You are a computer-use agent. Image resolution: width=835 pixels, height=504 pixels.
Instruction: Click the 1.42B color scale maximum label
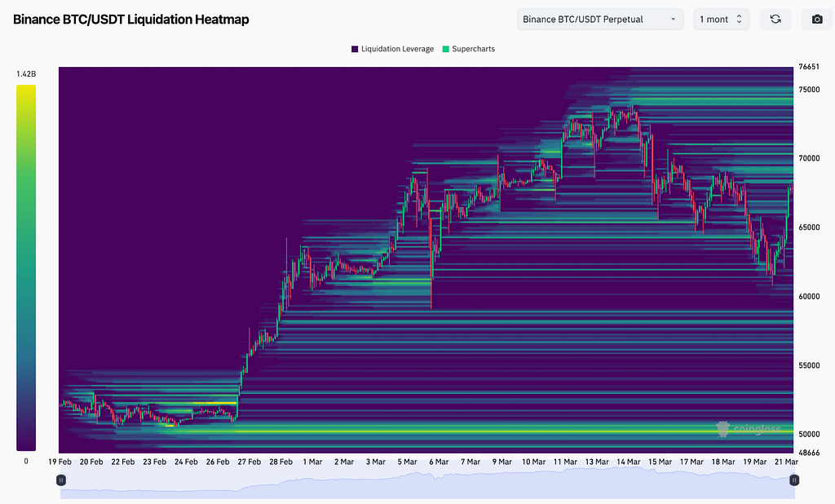click(x=26, y=74)
